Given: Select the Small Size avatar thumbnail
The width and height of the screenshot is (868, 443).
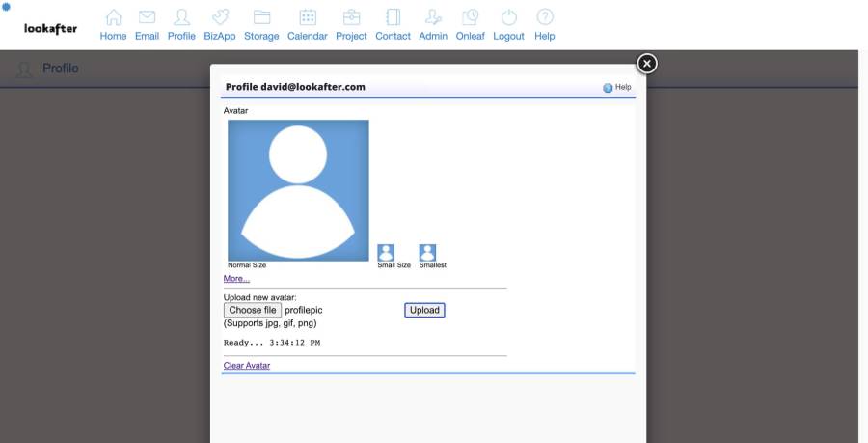Looking at the screenshot, I should click(386, 252).
